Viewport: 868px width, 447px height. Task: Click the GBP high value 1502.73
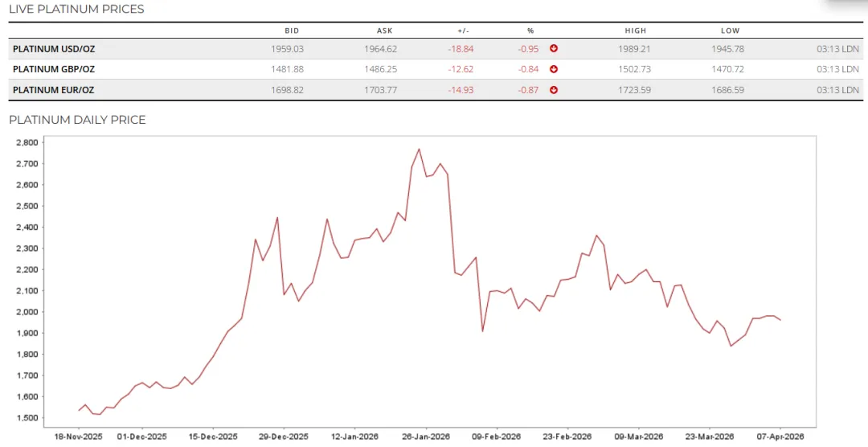(634, 69)
